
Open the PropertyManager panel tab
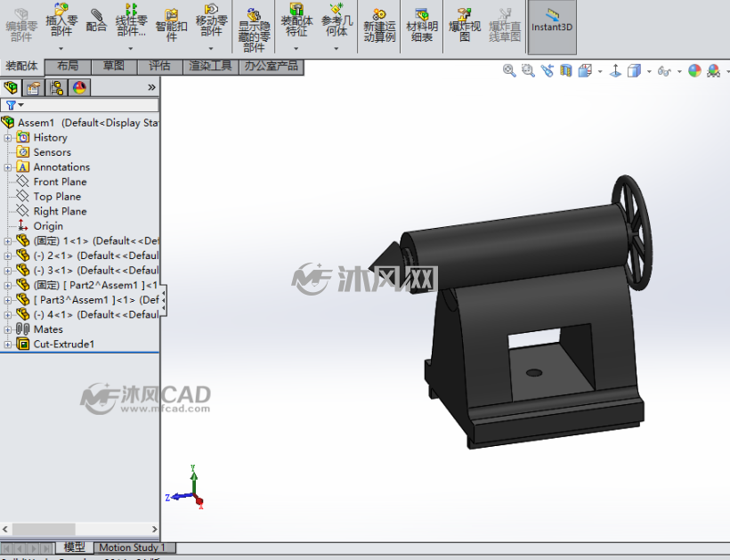[x=33, y=87]
